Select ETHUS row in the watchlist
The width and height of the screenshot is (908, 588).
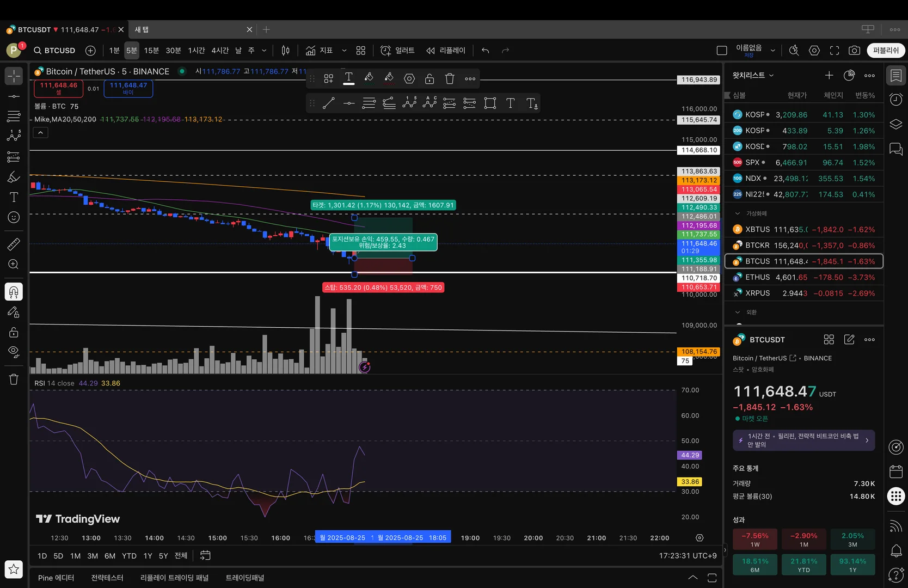click(803, 277)
